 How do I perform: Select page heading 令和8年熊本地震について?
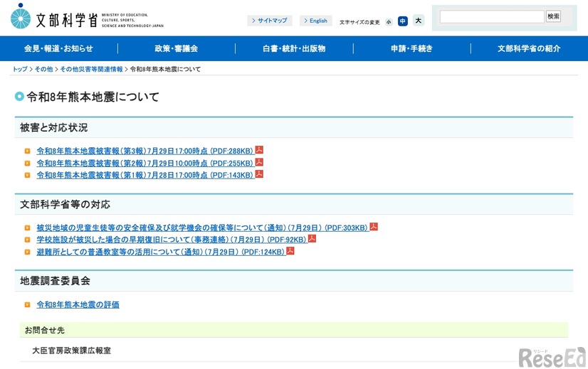tap(93, 97)
